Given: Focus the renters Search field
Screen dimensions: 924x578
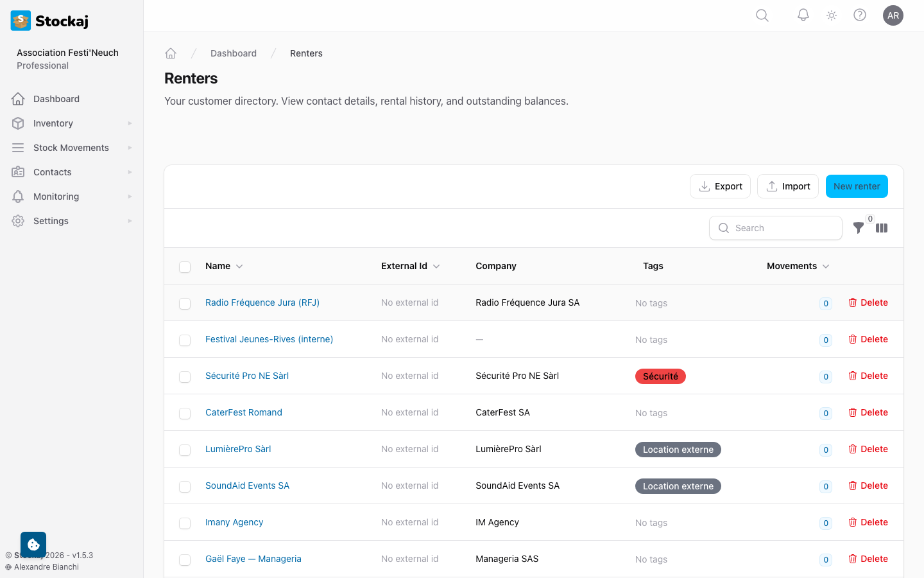Looking at the screenshot, I should [776, 228].
